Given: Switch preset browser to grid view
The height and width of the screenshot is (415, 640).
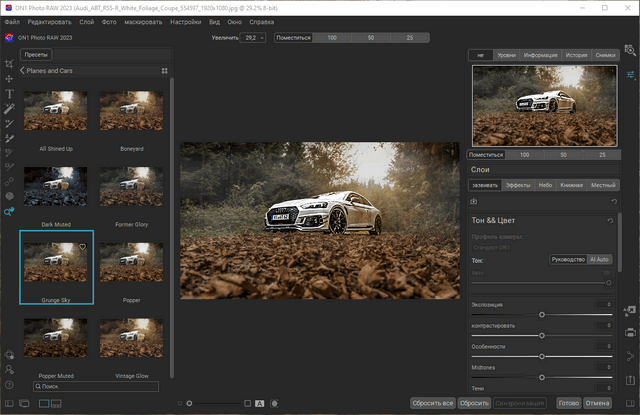Looking at the screenshot, I should tap(164, 71).
